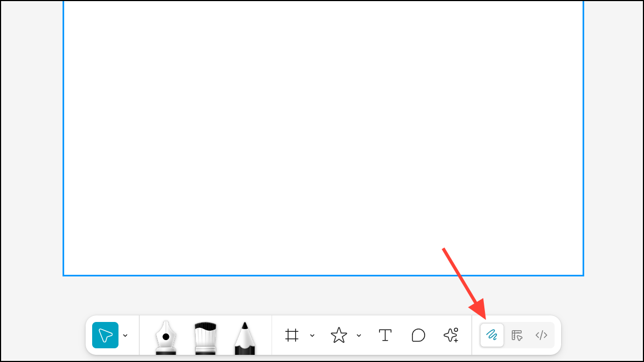
Task: Select the Pencil tool
Action: click(x=245, y=338)
